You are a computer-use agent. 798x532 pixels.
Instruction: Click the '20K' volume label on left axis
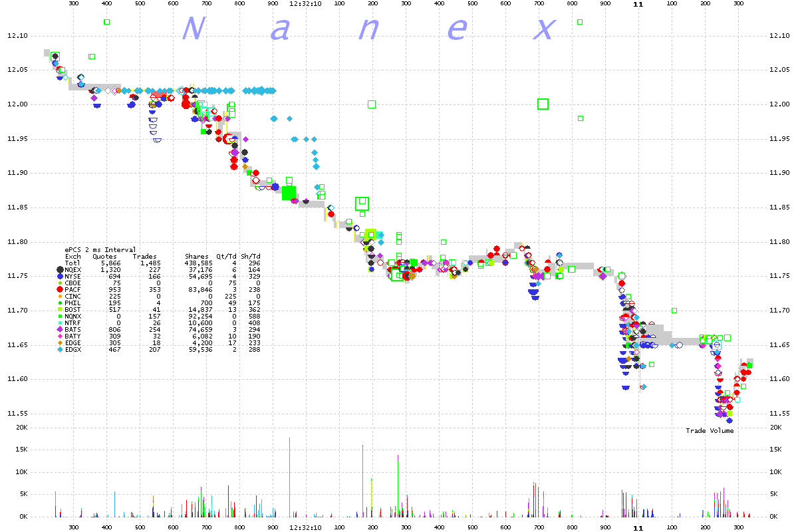[22, 428]
